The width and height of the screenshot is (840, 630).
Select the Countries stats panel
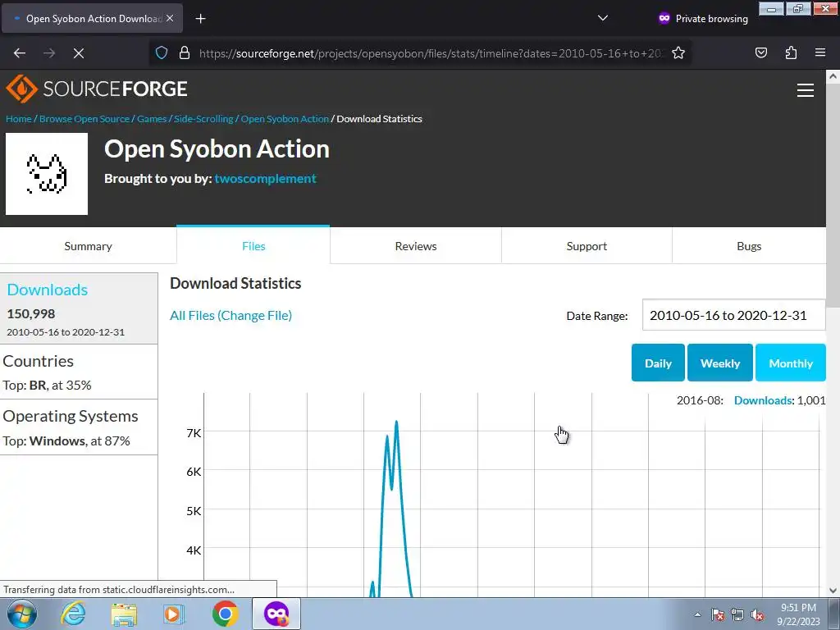(79, 372)
